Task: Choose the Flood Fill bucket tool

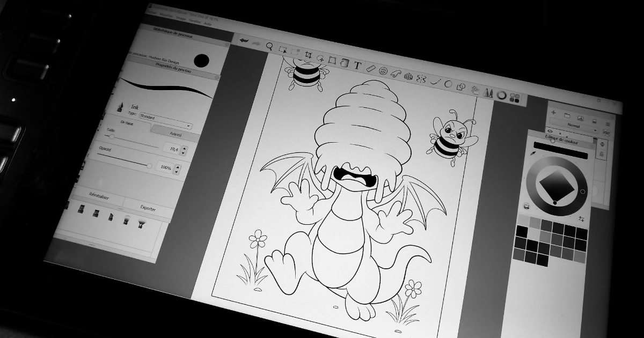Action: 345,63
